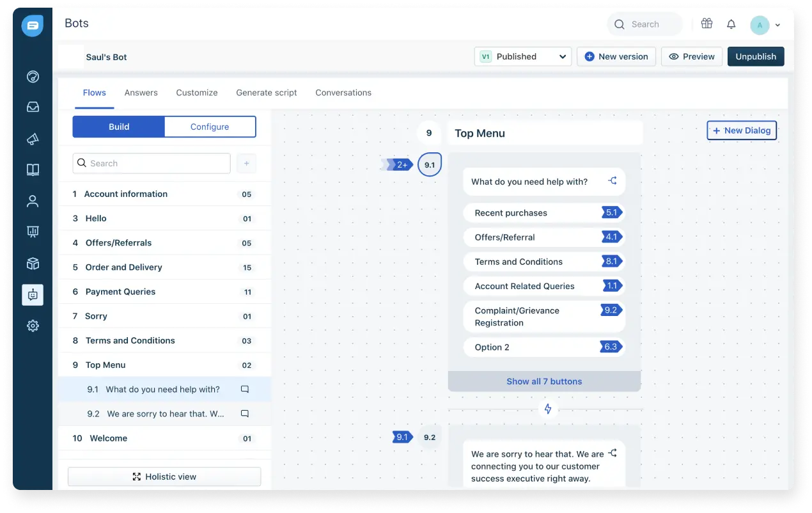This screenshot has width=812, height=513.
Task: Open the gift icon in header
Action: 707,24
